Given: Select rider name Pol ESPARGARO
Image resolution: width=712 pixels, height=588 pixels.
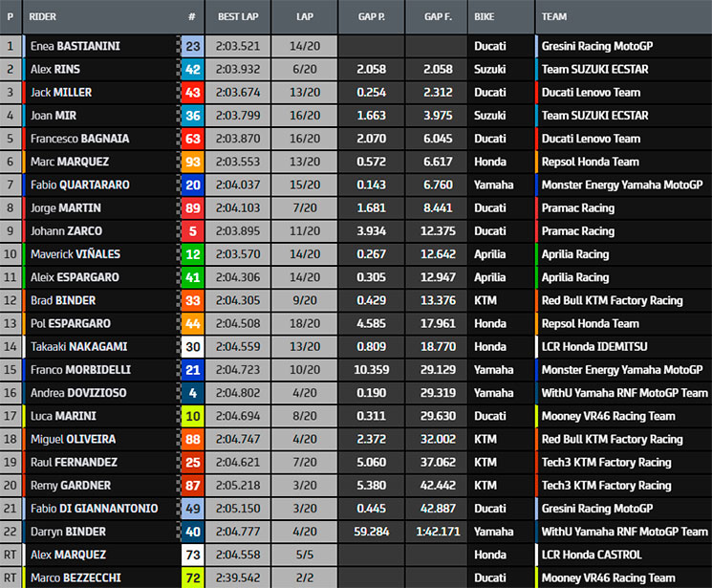Looking at the screenshot, I should (71, 323).
